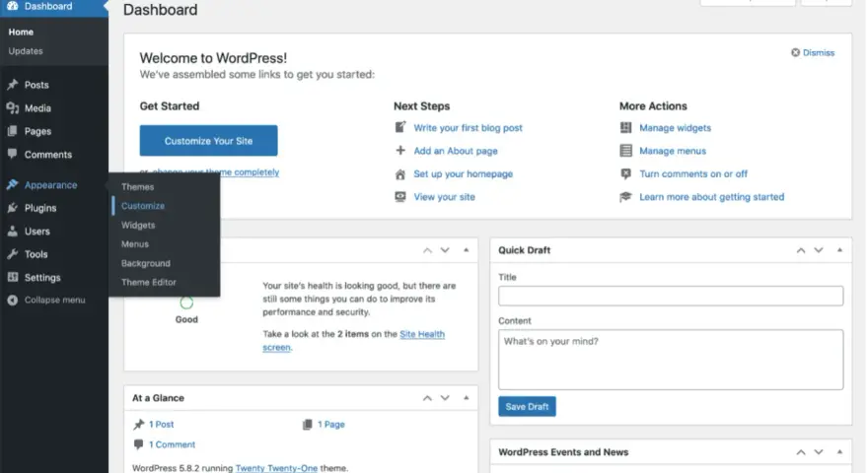Click the Site Health Good status circle
The width and height of the screenshot is (868, 473).
click(186, 303)
